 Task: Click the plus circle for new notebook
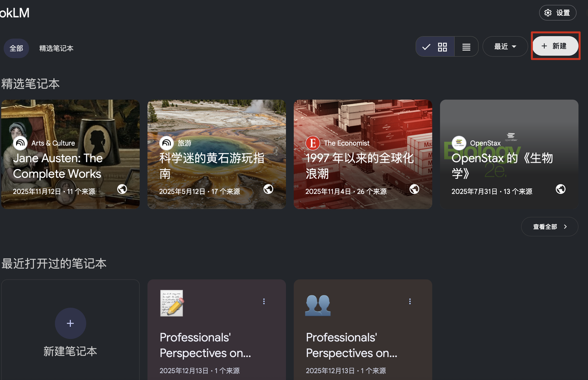(x=70, y=323)
